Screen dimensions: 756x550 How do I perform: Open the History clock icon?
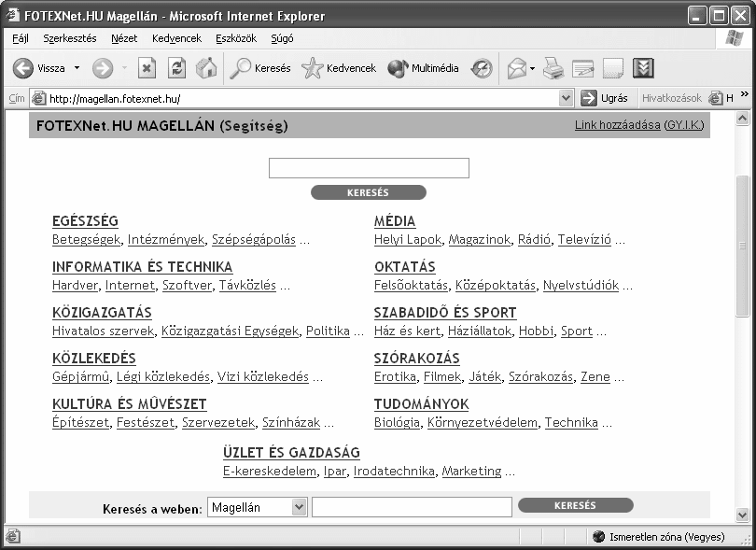pyautogui.click(x=482, y=68)
